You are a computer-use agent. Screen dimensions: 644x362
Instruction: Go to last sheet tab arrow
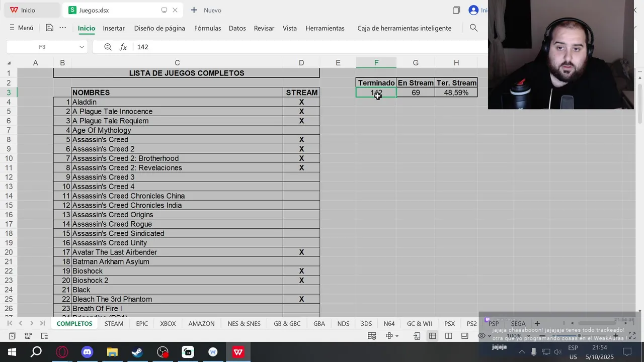pyautogui.click(x=43, y=323)
